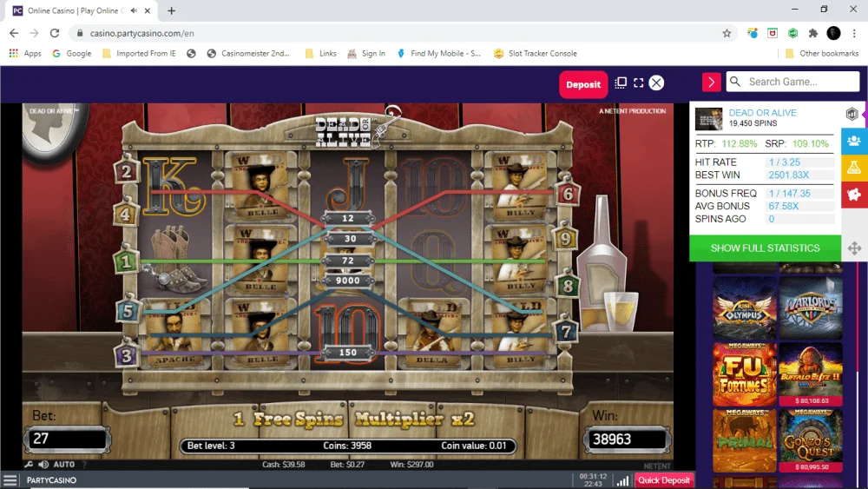Open DEAD OR ALIVE tracker title link
The width and height of the screenshot is (868, 489).
click(x=762, y=112)
